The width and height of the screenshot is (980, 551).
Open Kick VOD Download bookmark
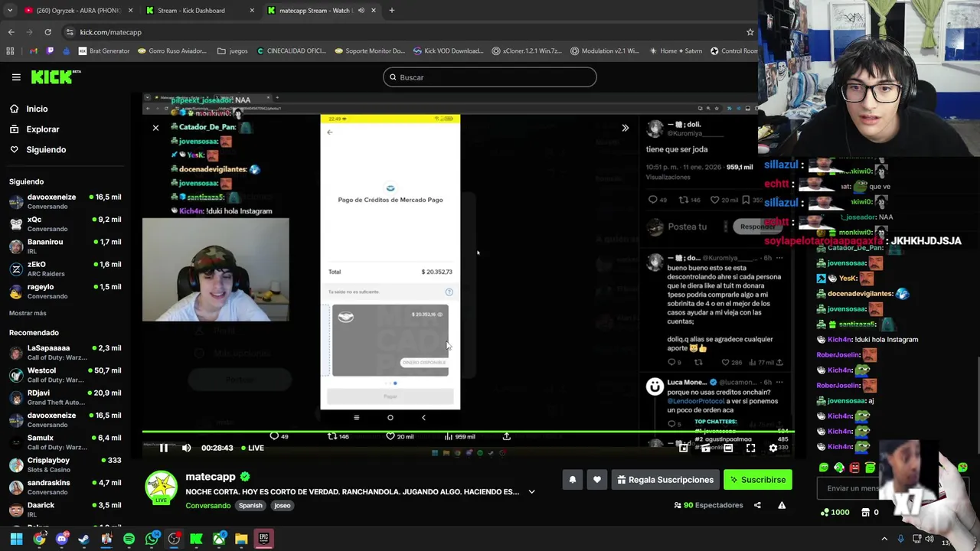[448, 51]
